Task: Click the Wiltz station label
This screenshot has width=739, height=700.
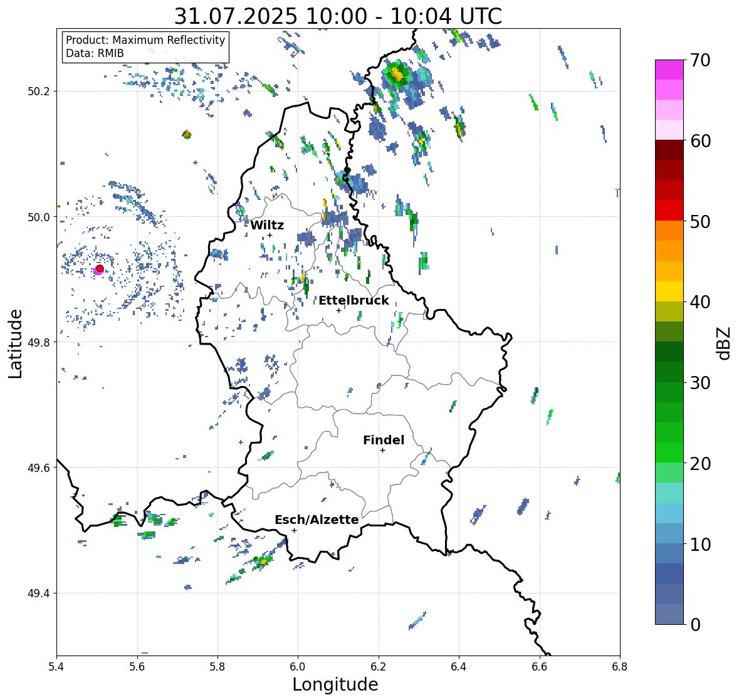Action: tap(267, 225)
